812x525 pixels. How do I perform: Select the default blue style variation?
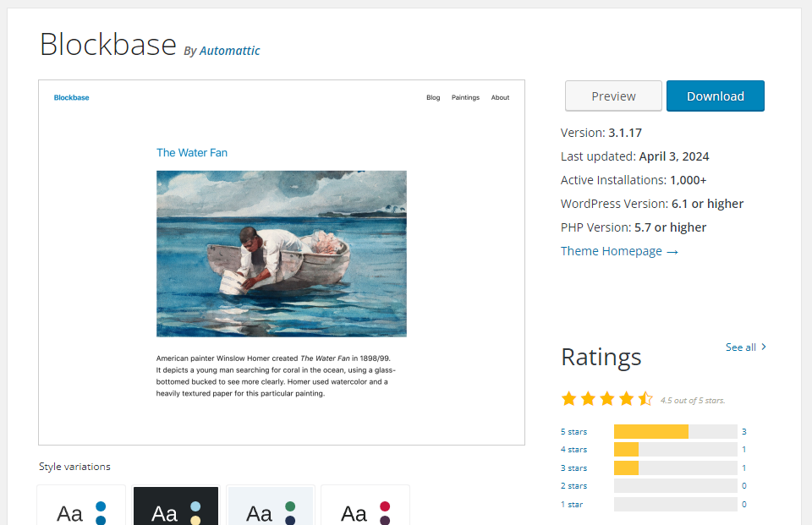pos(81,506)
